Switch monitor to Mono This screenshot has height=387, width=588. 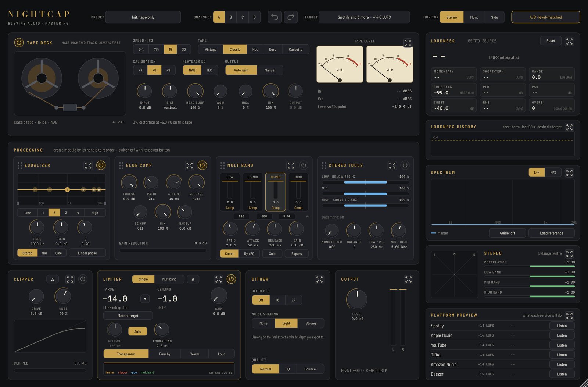474,17
